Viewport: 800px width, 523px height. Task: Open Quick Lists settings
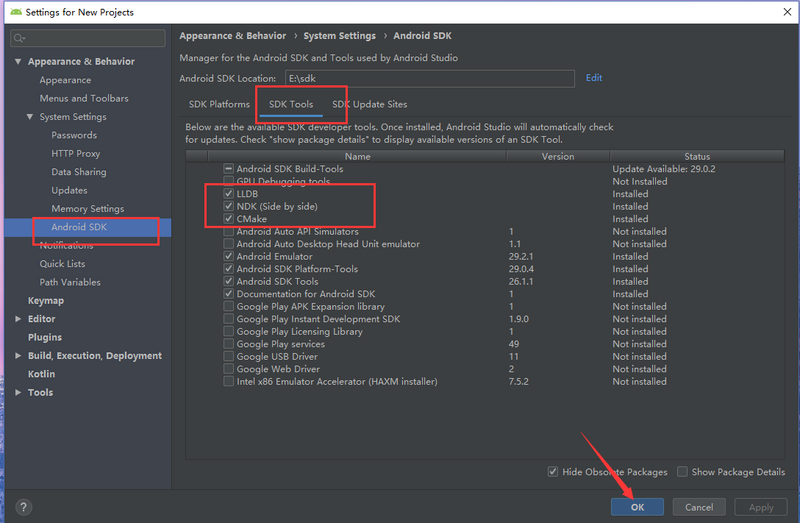[x=62, y=264]
